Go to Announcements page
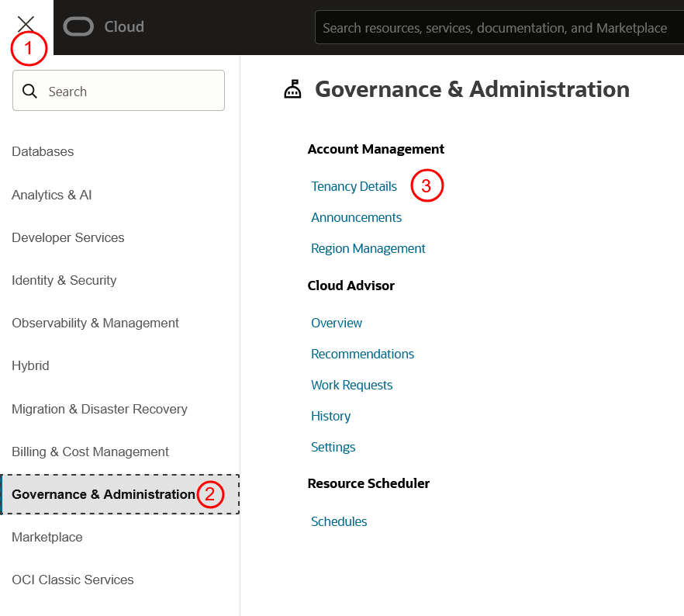The height and width of the screenshot is (616, 684). [x=356, y=218]
